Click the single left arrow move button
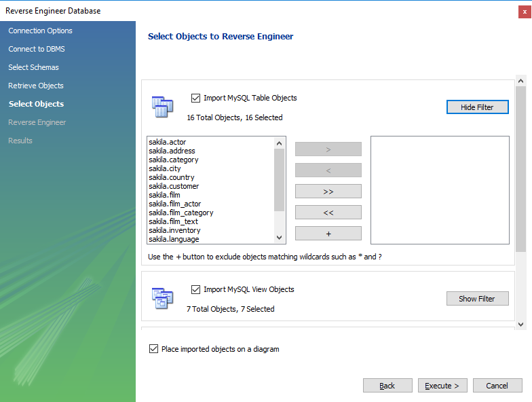 coord(328,170)
